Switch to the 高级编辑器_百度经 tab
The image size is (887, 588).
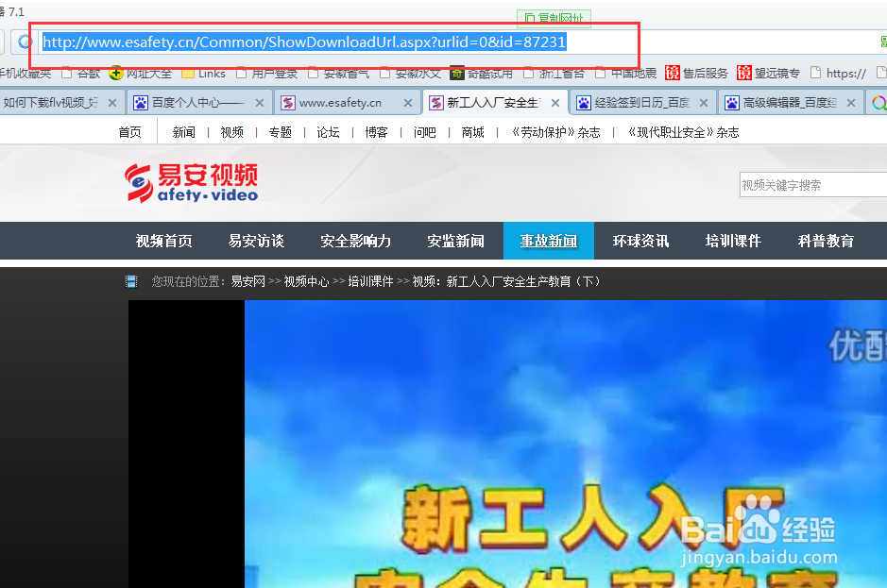790,102
